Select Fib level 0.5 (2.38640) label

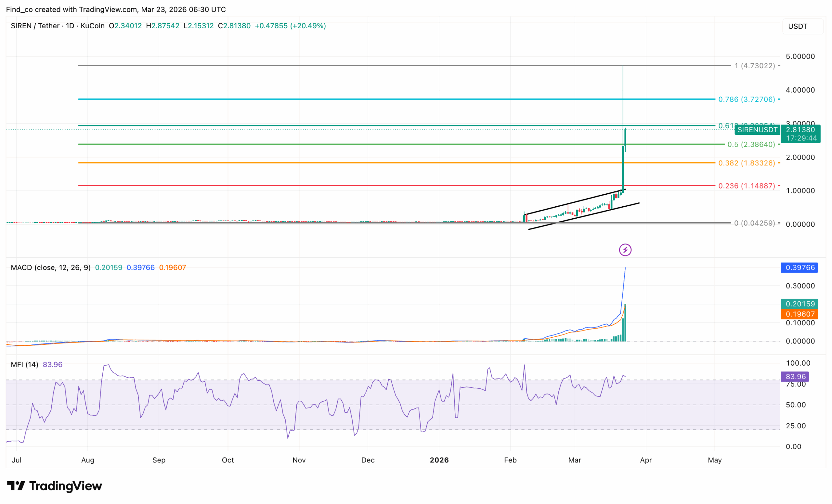(751, 144)
